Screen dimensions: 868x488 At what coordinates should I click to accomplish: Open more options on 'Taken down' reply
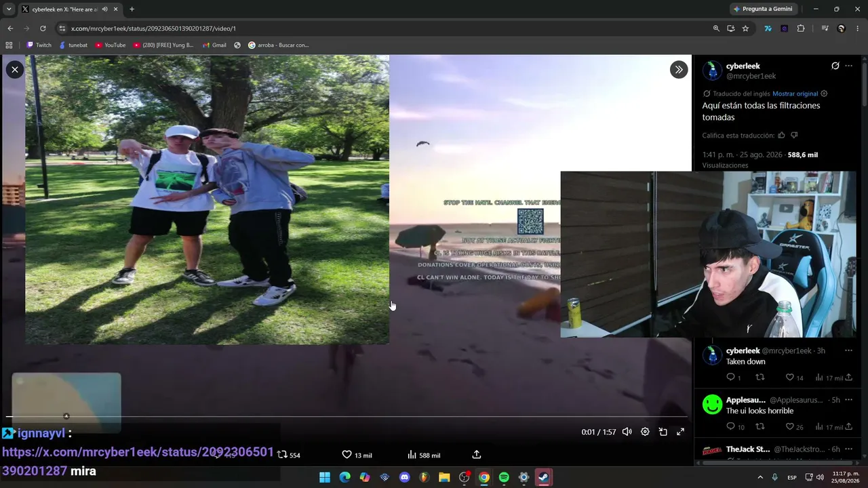pyautogui.click(x=848, y=350)
